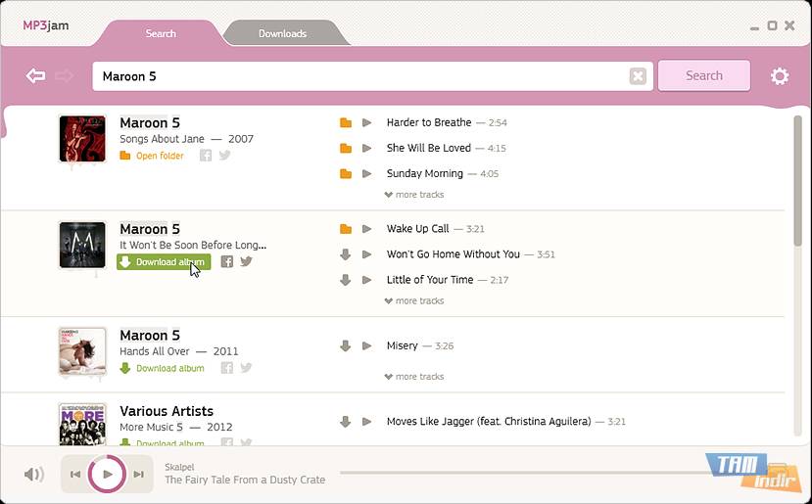This screenshot has width=812, height=504.
Task: Switch to the Downloads tab
Action: tap(282, 34)
